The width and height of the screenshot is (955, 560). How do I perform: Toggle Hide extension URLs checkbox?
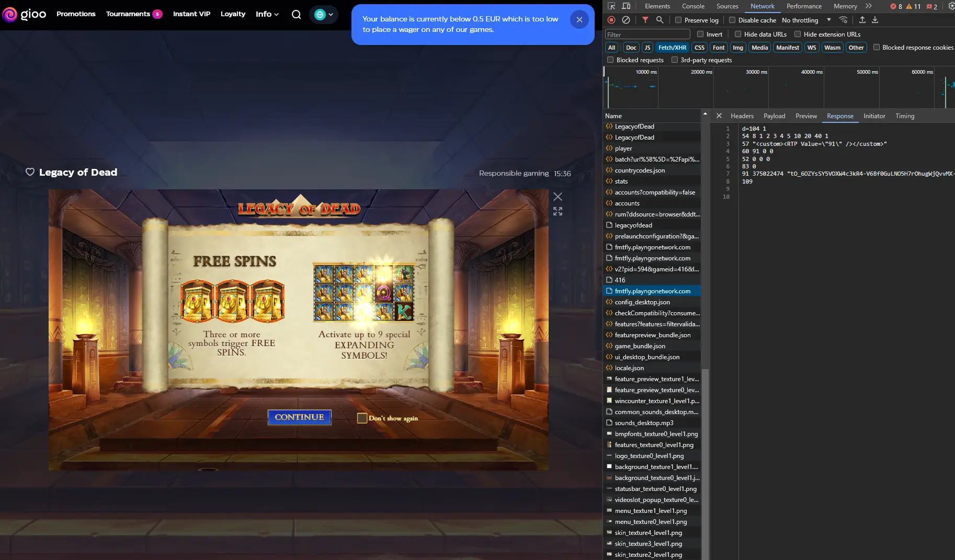coord(798,34)
